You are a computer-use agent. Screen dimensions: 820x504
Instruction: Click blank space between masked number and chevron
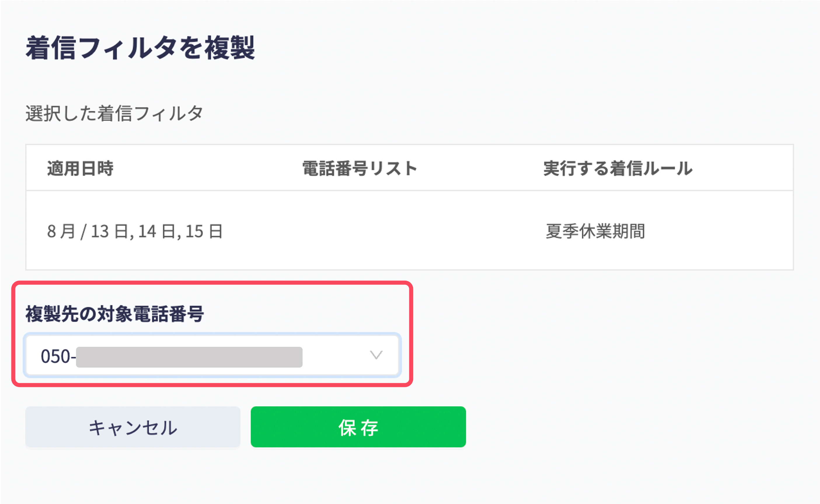click(x=336, y=355)
